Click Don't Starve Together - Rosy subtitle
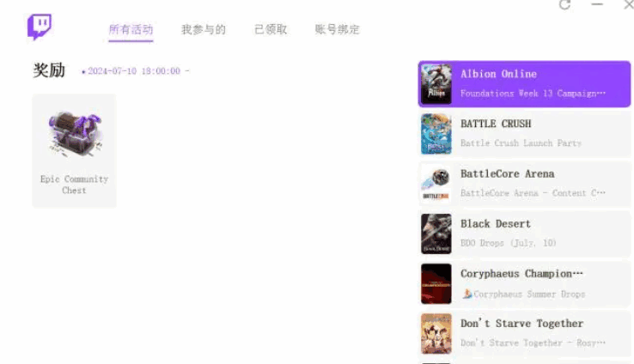634x364 pixels. 533,343
